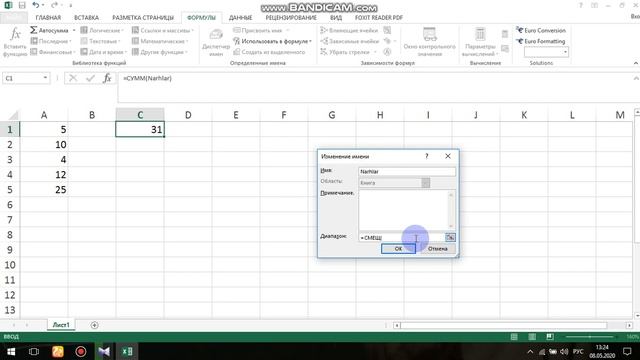Click Euro Conversion
640x360 pixels.
point(541,30)
